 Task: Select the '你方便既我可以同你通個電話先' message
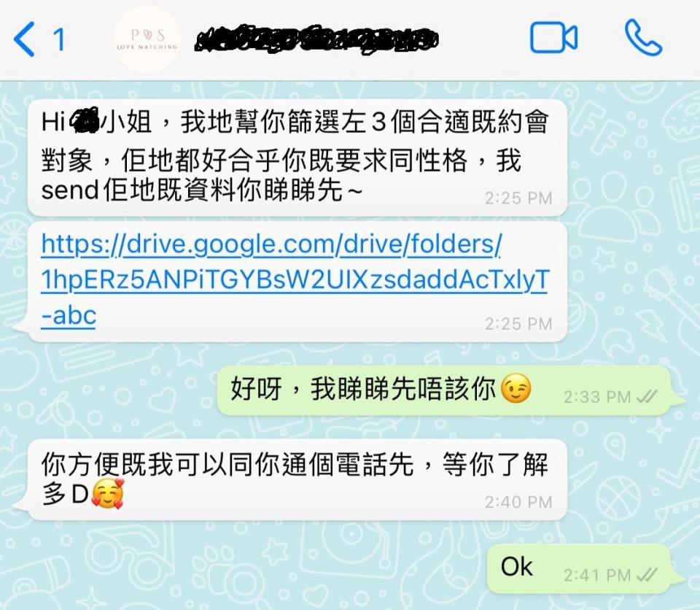coord(297,479)
